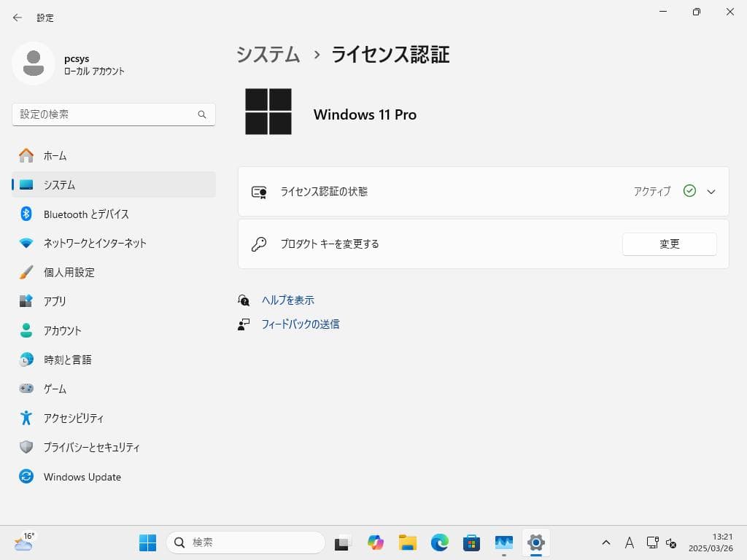747x560 pixels.
Task: Open Copilot from the taskbar
Action: [374, 542]
